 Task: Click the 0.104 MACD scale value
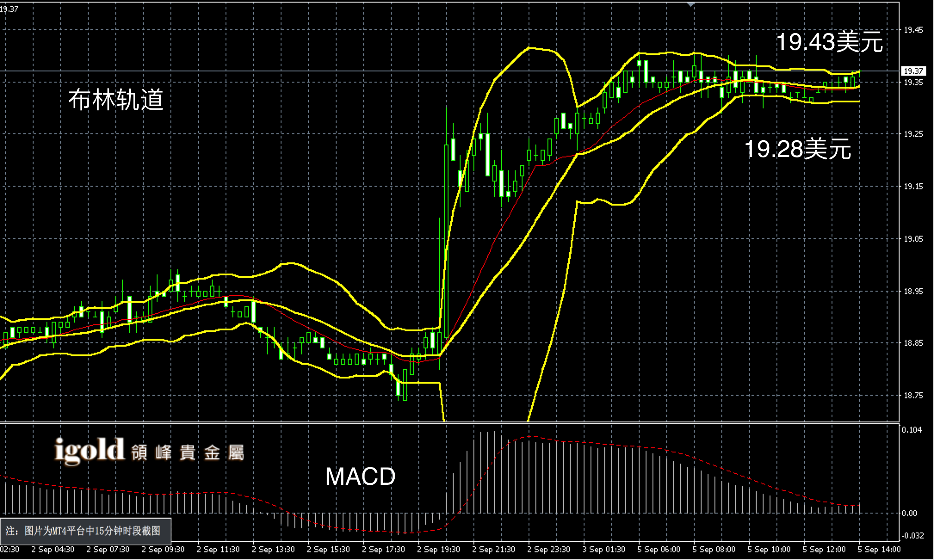912,430
